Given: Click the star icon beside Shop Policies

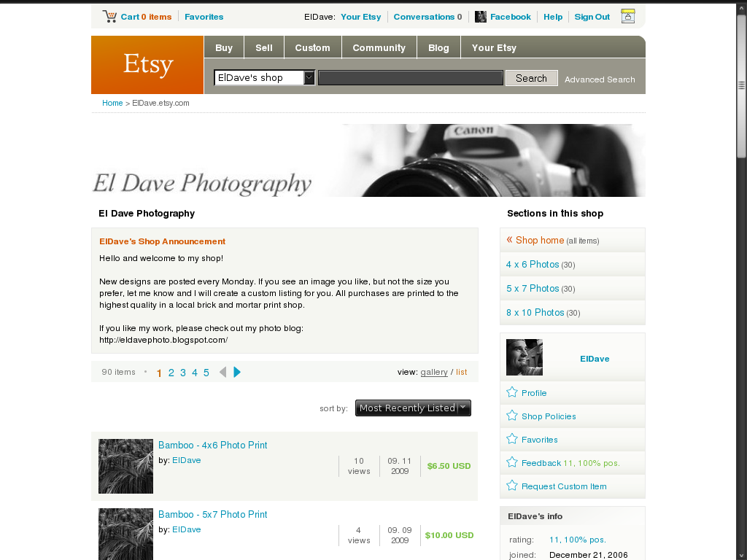Looking at the screenshot, I should click(x=512, y=416).
